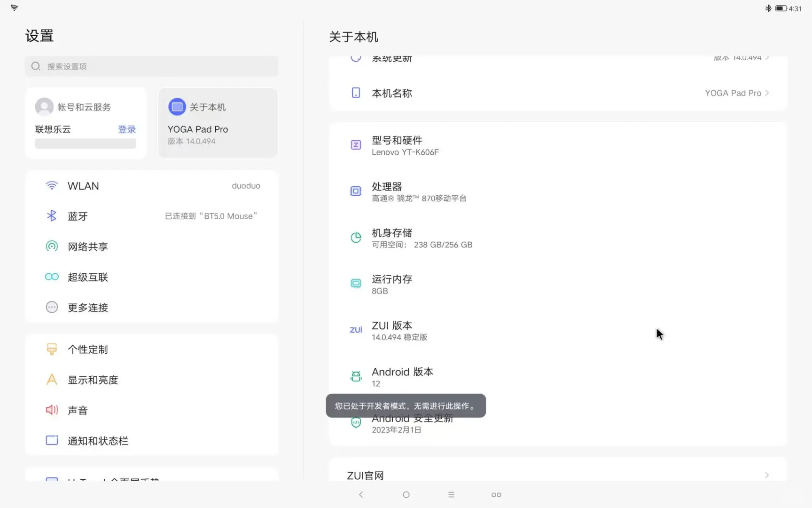Click the developer mode toast message
812x508 pixels.
406,405
